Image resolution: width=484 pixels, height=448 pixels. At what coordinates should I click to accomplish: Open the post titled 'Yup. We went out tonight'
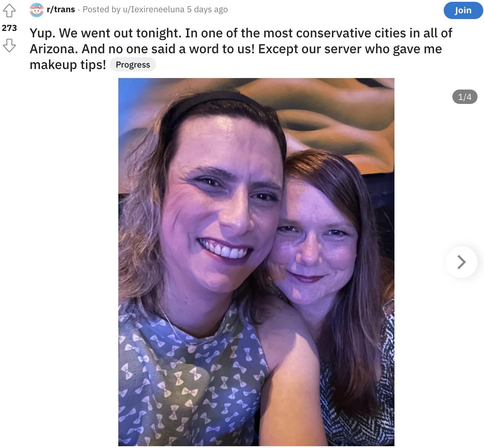(241, 49)
